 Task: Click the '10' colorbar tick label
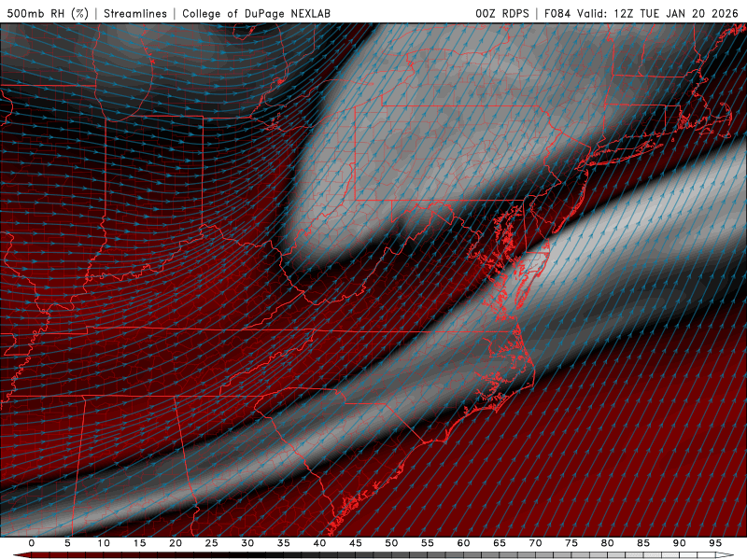(104, 543)
